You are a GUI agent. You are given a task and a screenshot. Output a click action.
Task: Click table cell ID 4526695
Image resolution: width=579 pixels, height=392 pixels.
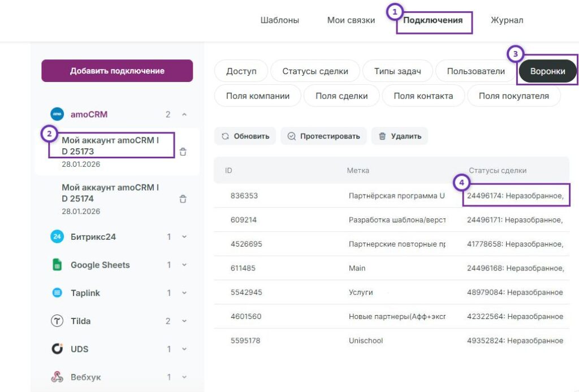247,244
